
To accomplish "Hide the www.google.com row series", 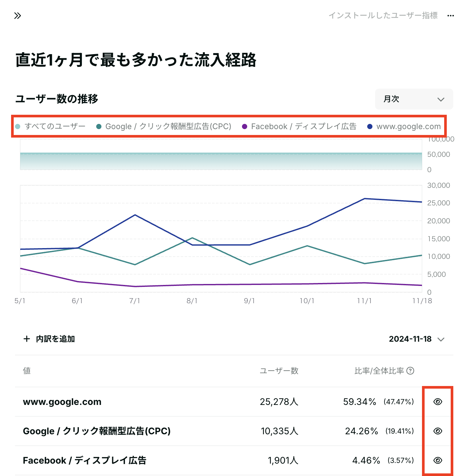I will click(x=438, y=402).
